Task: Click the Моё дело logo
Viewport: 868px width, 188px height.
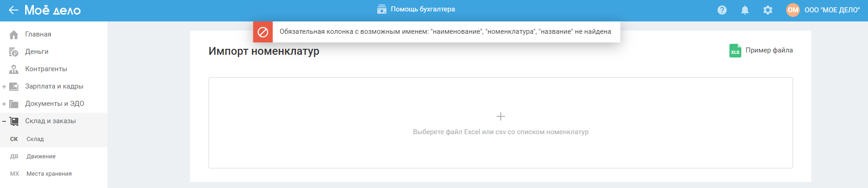Action: pyautogui.click(x=53, y=10)
